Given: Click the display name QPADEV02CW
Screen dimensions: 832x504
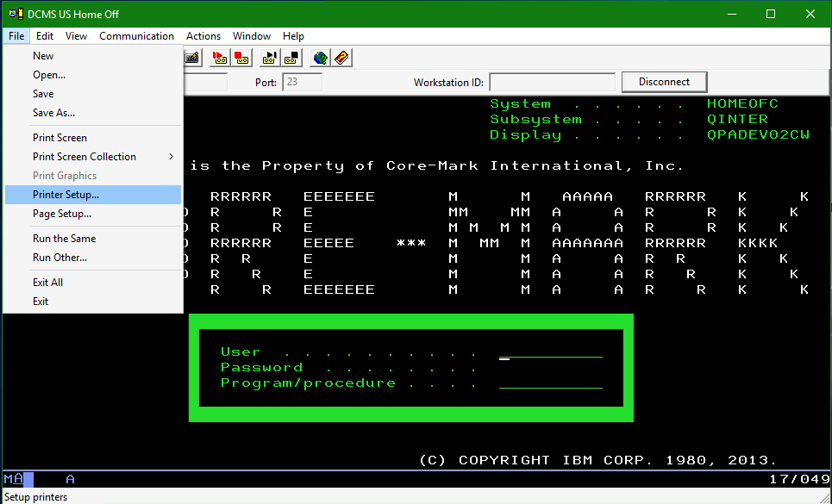Looking at the screenshot, I should [758, 134].
